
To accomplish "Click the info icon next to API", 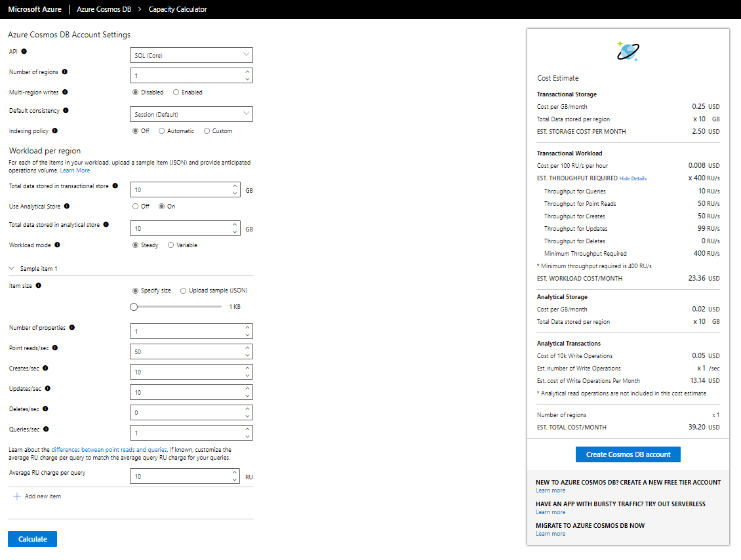I will pos(24,52).
